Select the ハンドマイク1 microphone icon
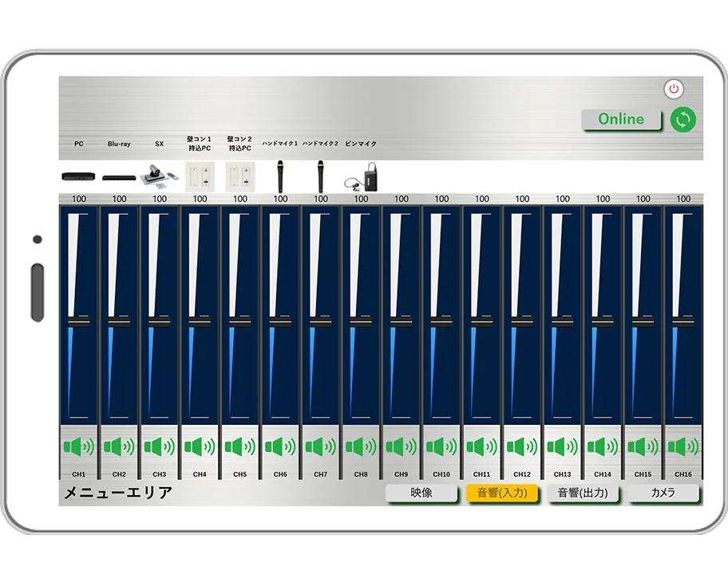728x583 pixels. [280, 175]
